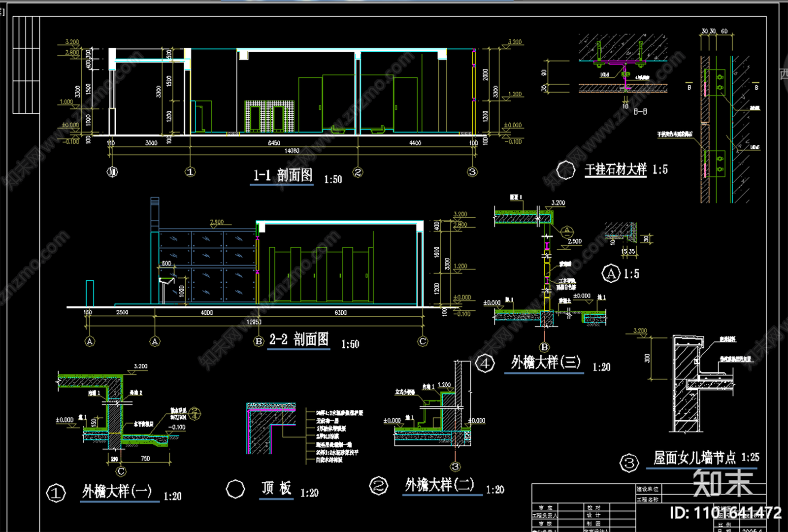The image size is (788, 532).
Task: Select the "干挂石材大样" detail title
Action: coord(616,169)
